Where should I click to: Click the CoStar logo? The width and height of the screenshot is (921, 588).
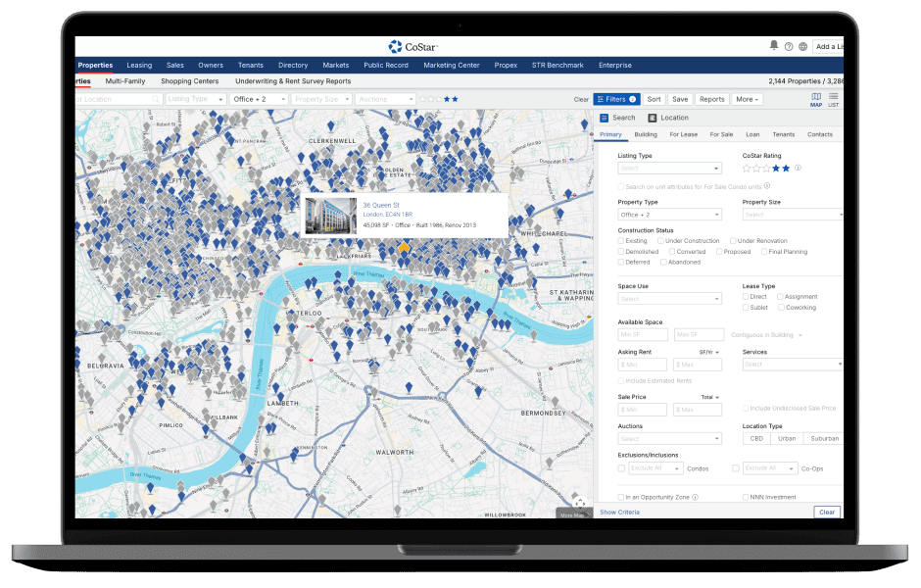click(x=412, y=46)
